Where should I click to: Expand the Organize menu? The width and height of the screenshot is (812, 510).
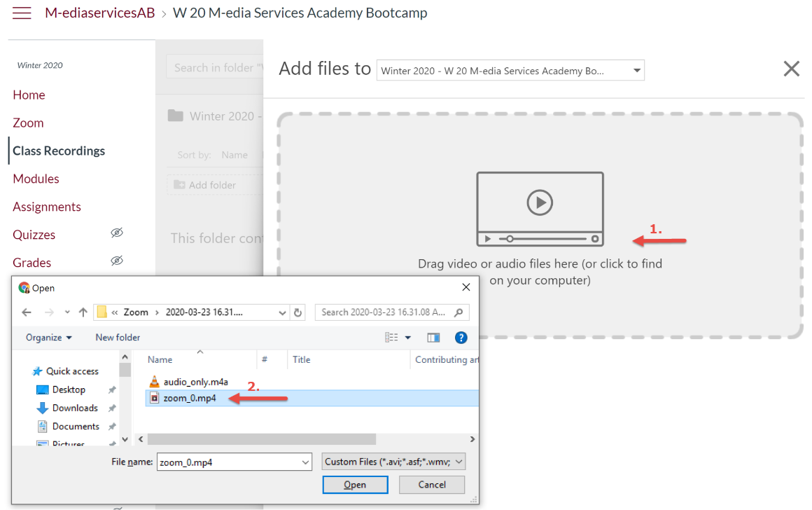click(x=48, y=338)
